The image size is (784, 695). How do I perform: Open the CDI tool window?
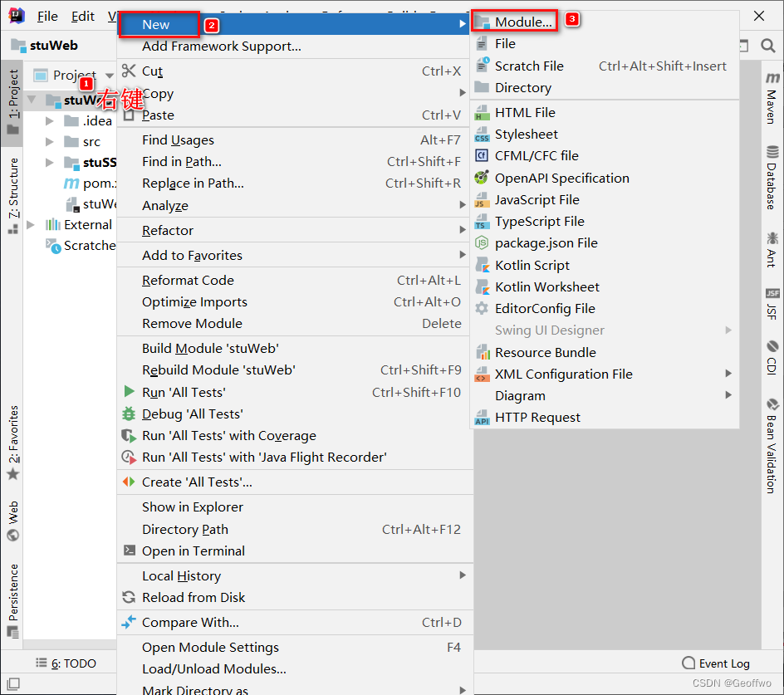pos(772,357)
